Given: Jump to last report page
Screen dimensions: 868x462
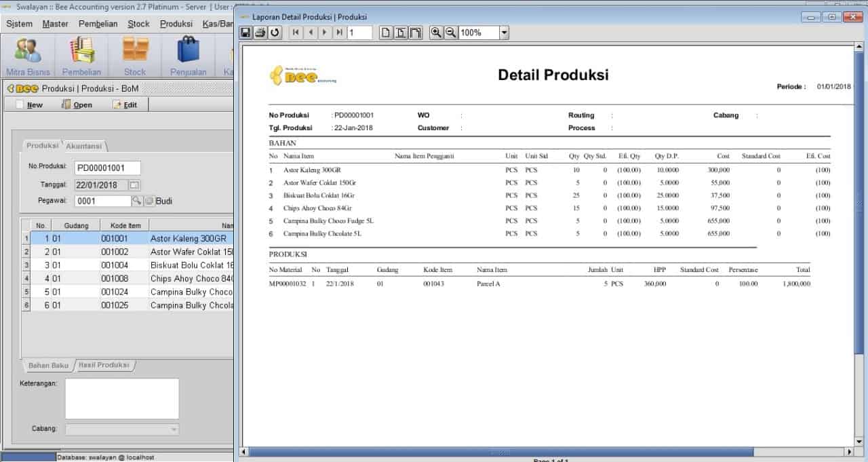Looking at the screenshot, I should click(x=339, y=33).
